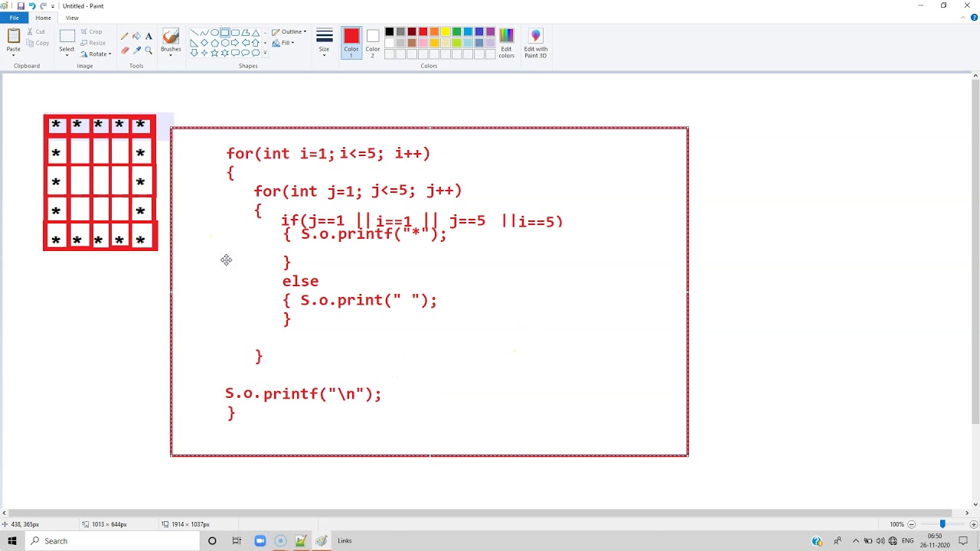Choose the Curve shape
The width and height of the screenshot is (980, 551).
204,33
